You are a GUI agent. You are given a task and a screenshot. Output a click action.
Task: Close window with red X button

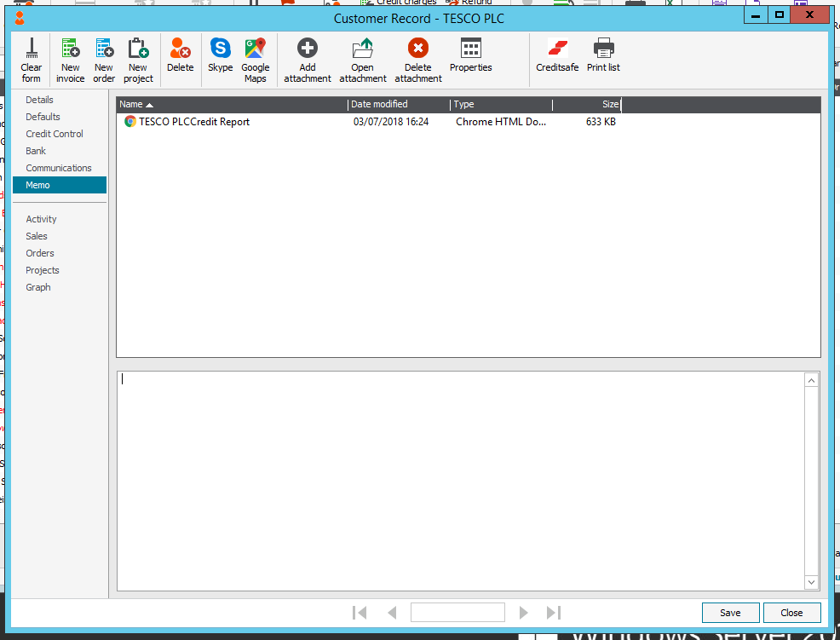click(809, 15)
